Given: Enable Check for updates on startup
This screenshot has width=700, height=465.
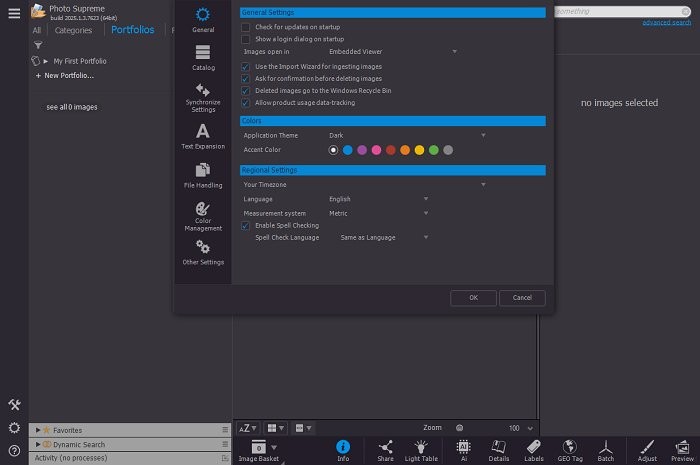Looking at the screenshot, I should coord(246,26).
